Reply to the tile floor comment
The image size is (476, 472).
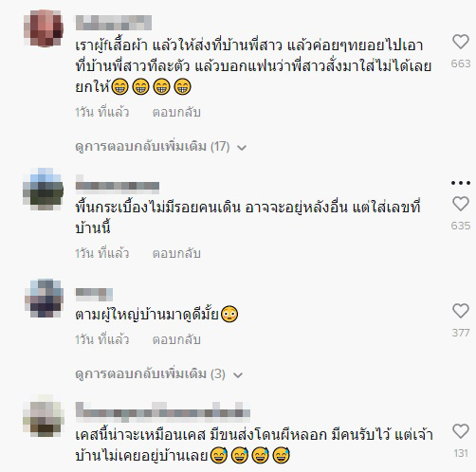[176, 253]
